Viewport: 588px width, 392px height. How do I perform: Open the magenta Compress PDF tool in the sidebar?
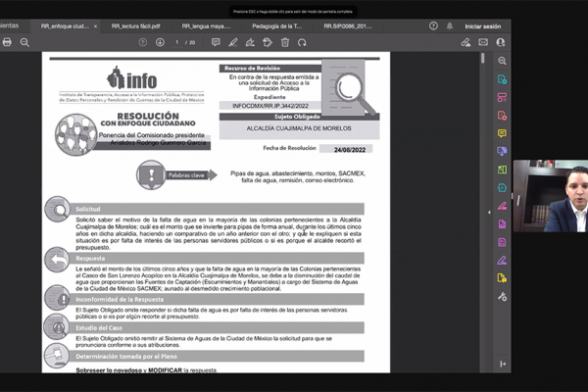(502, 224)
